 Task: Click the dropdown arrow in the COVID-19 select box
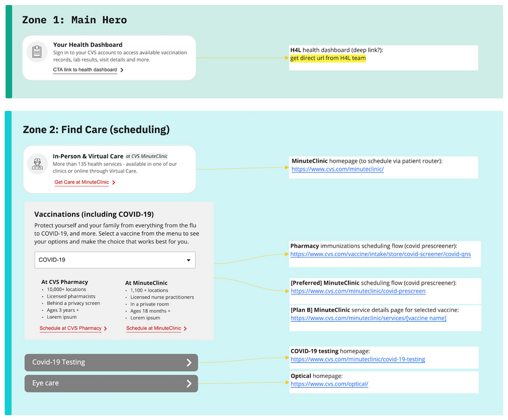click(189, 260)
